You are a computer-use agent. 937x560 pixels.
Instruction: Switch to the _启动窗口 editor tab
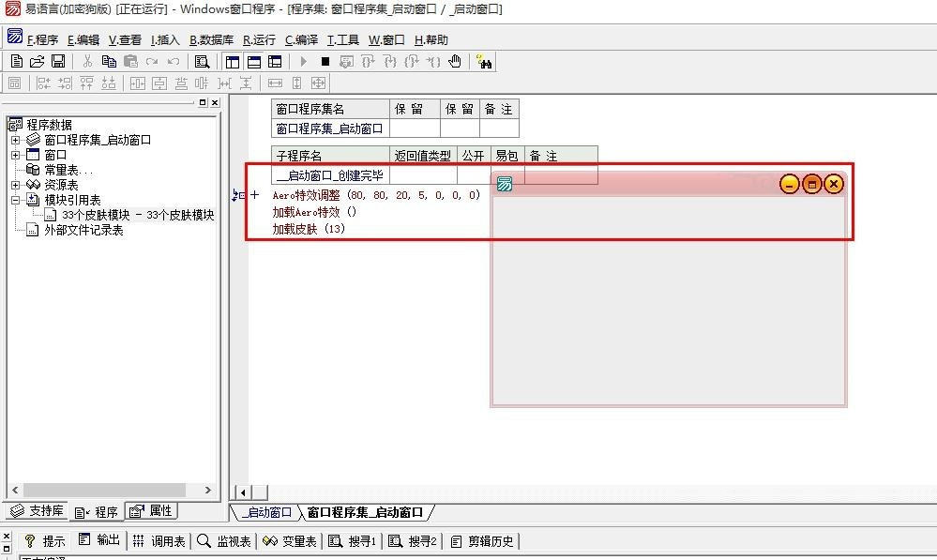(266, 512)
